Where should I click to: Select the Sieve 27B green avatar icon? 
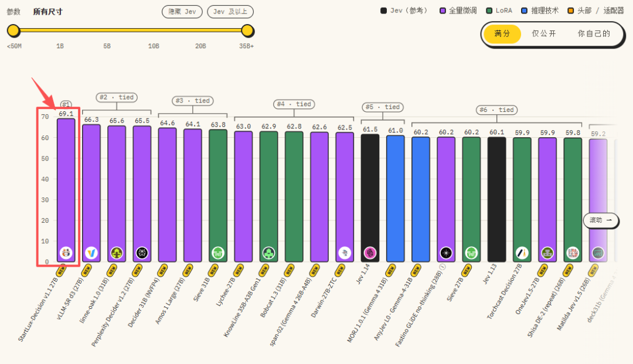click(x=471, y=253)
